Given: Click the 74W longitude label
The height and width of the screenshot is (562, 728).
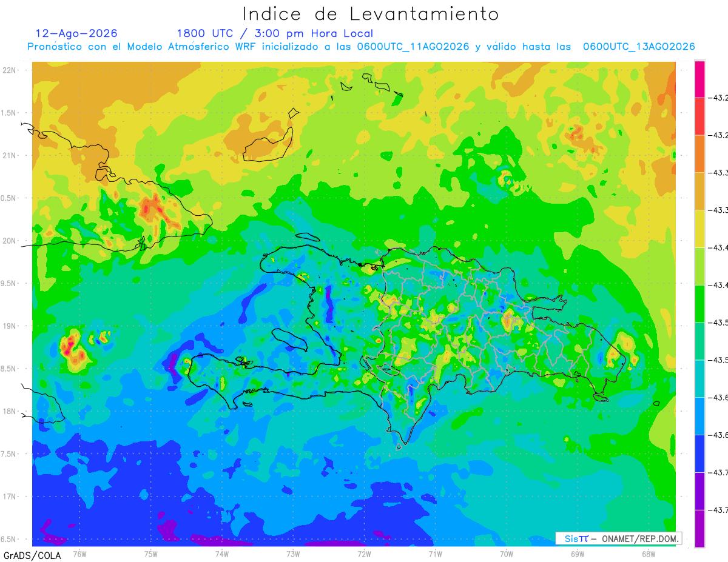Looking at the screenshot, I should (222, 554).
